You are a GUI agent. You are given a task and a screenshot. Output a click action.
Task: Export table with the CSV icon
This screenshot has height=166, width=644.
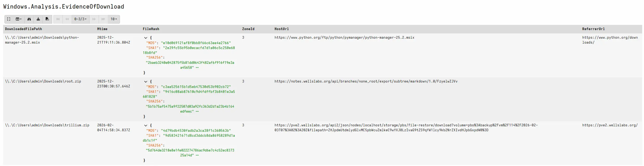(47, 19)
